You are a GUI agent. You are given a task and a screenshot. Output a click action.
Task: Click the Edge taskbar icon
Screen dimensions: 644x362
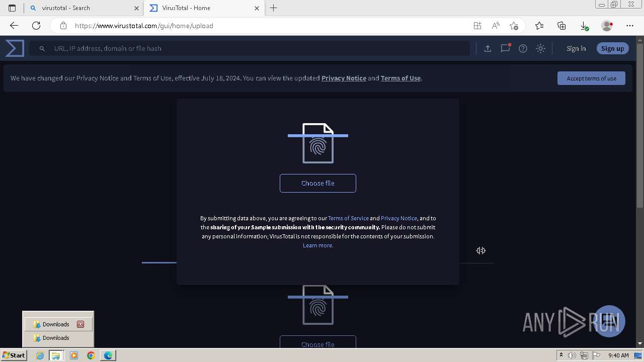[108, 355]
